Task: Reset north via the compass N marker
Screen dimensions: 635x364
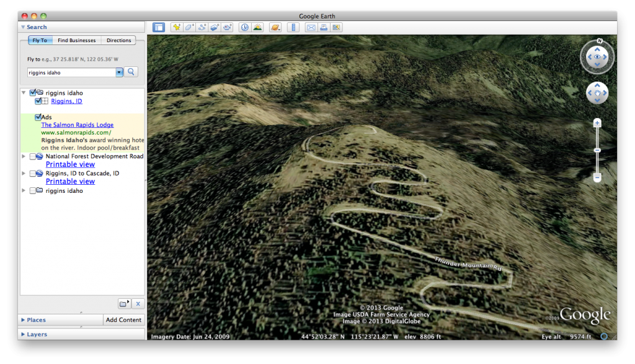Action: click(x=600, y=41)
